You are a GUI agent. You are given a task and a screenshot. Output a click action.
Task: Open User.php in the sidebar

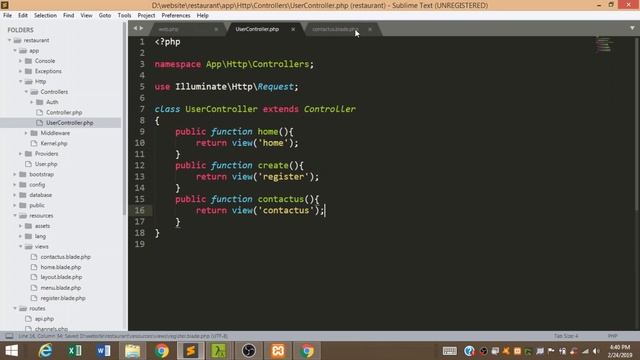(46, 164)
